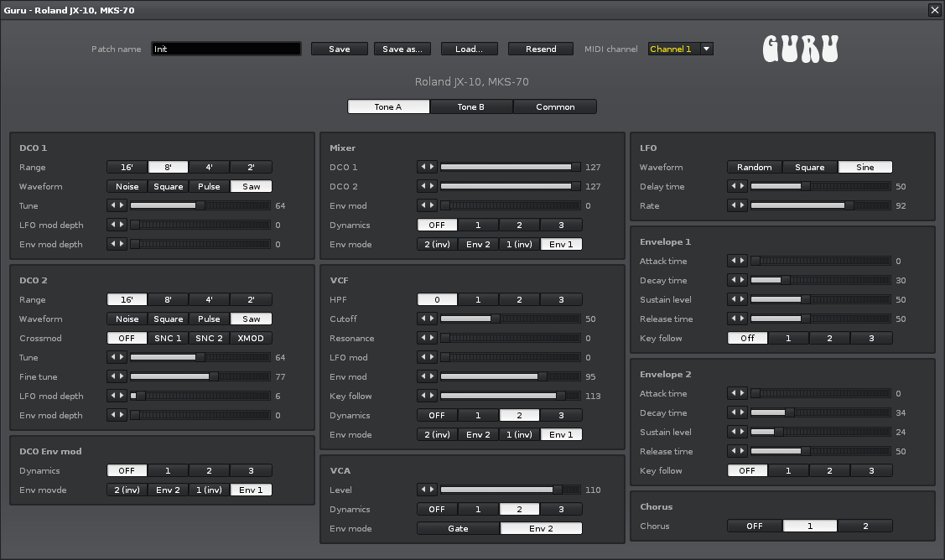Click the increase arrow for DCO 1 LFO mod depth
The width and height of the screenshot is (945, 560).
click(122, 225)
